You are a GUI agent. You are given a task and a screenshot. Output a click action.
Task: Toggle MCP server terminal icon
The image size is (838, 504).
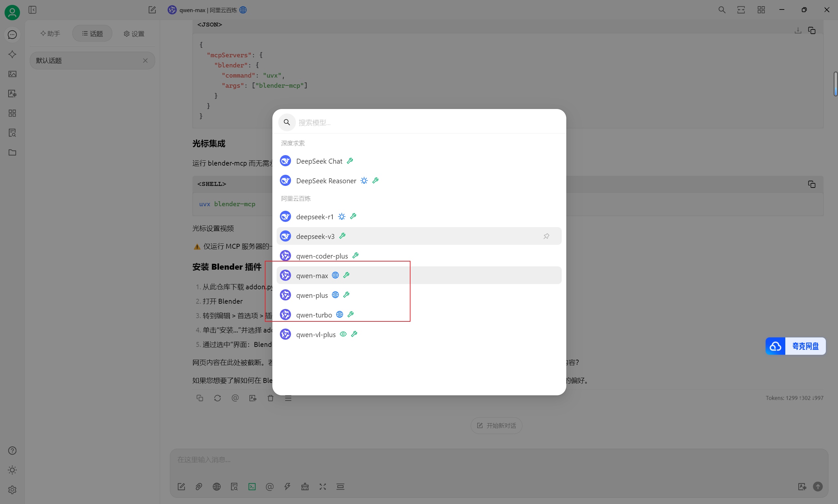[252, 487]
